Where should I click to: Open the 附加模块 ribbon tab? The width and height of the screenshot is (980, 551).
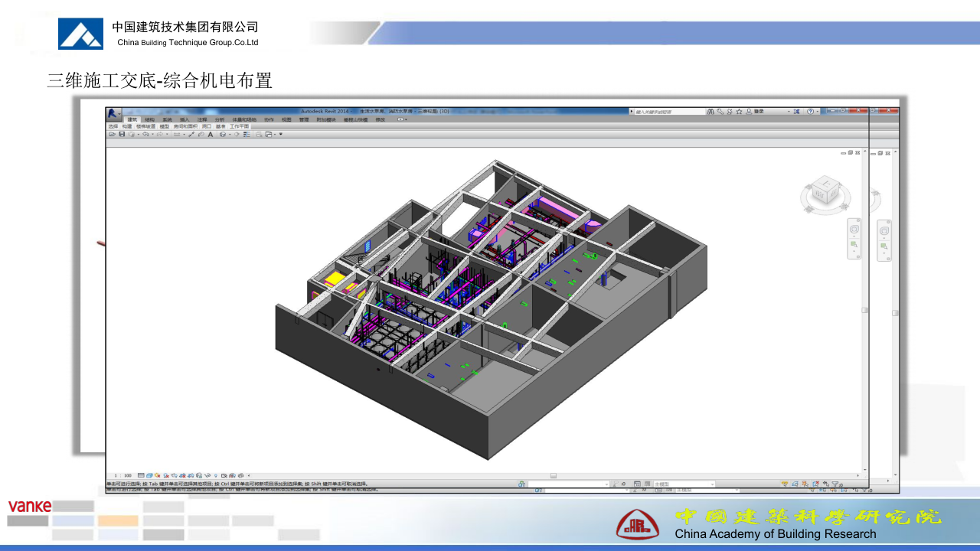(x=325, y=119)
